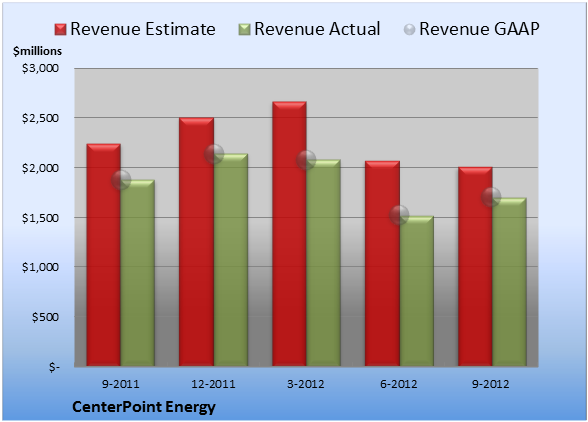Click the GAAP sphere marker for 9-2012
The height and width of the screenshot is (422, 588).
coord(491,197)
